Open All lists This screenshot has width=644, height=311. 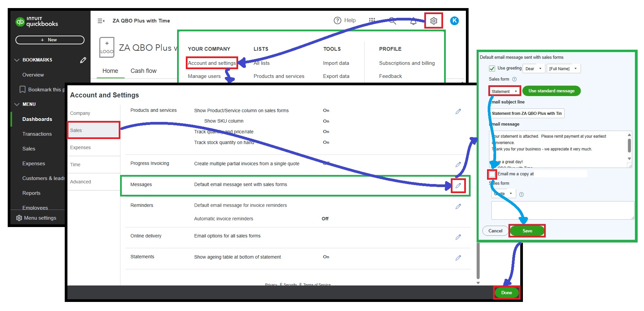(x=262, y=63)
